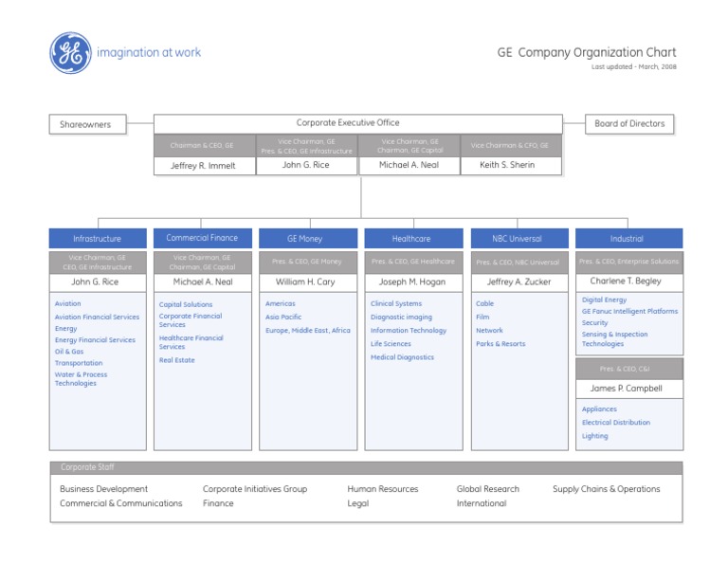The height and width of the screenshot is (563, 728).
Task: Click Healthcare Financial Services link
Action: click(x=191, y=342)
